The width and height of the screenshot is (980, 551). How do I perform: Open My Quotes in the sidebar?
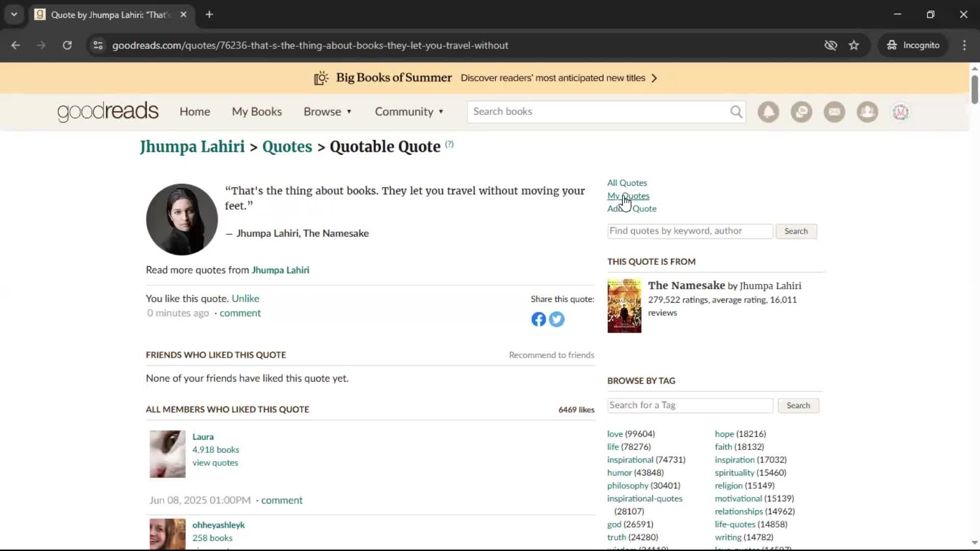click(x=628, y=196)
